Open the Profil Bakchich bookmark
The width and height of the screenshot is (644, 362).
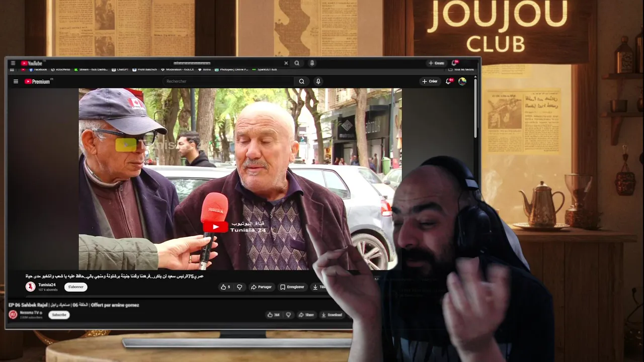pyautogui.click(x=144, y=69)
